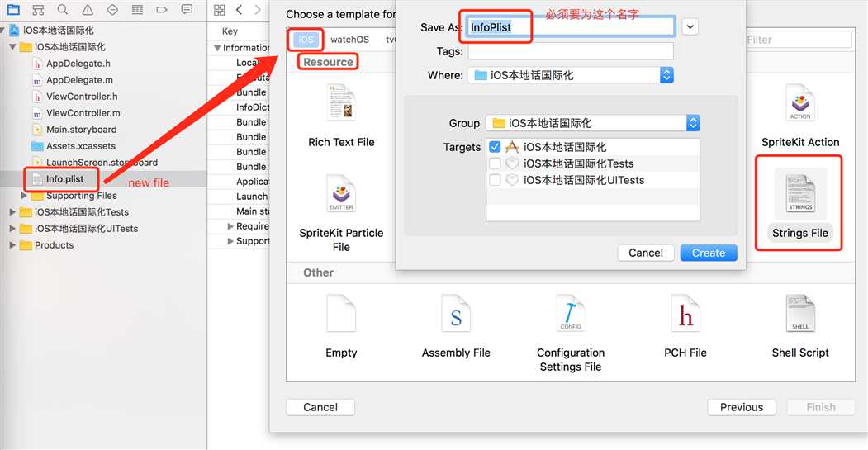Open the Issue navigator warning icon
The height and width of the screenshot is (450, 868).
88,9
